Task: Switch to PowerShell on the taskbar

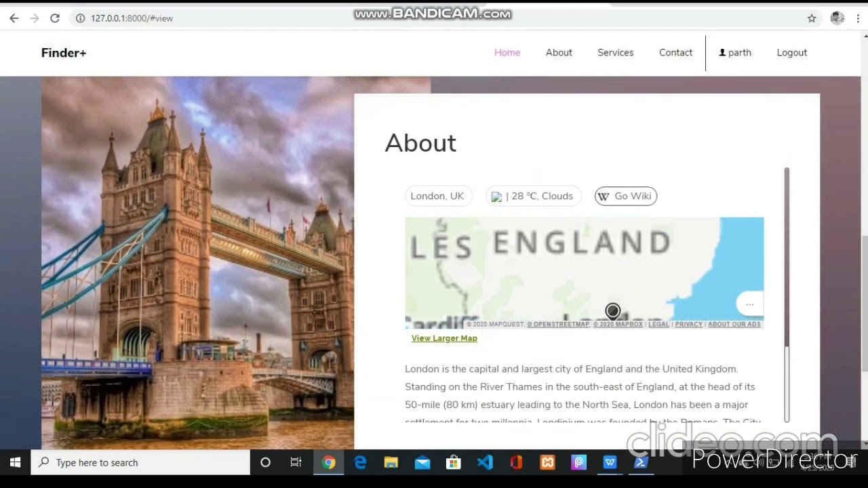Action: click(x=641, y=462)
